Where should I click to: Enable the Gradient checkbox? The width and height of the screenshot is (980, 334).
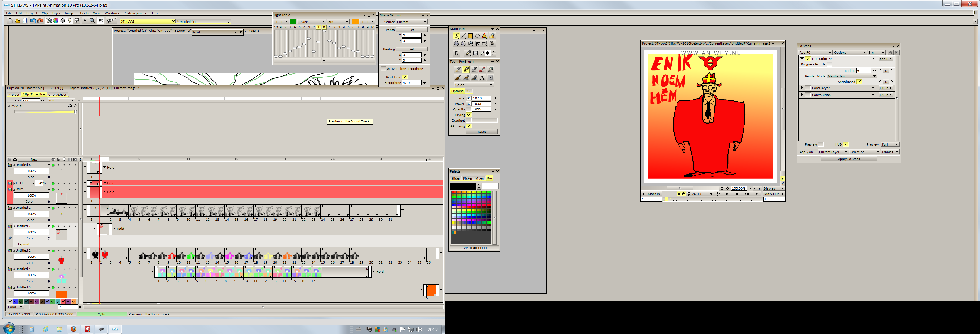pyautogui.click(x=469, y=121)
